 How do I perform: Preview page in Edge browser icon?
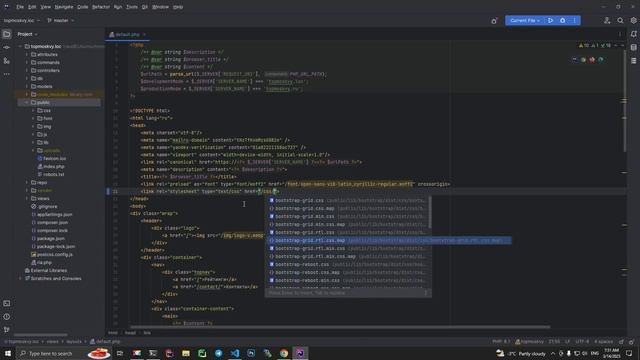(601, 60)
